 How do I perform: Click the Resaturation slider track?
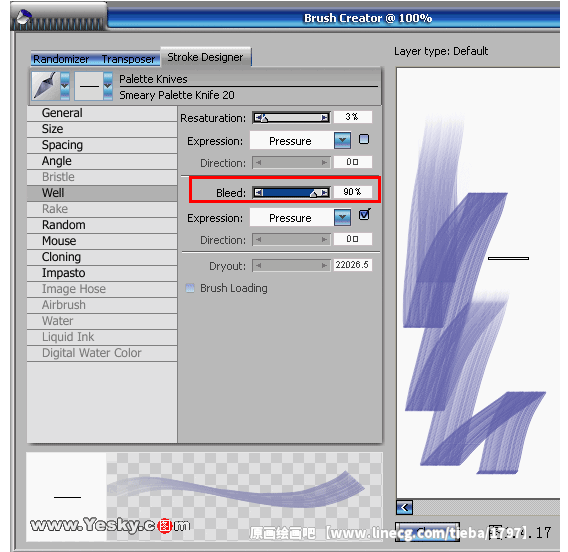pyautogui.click(x=291, y=117)
